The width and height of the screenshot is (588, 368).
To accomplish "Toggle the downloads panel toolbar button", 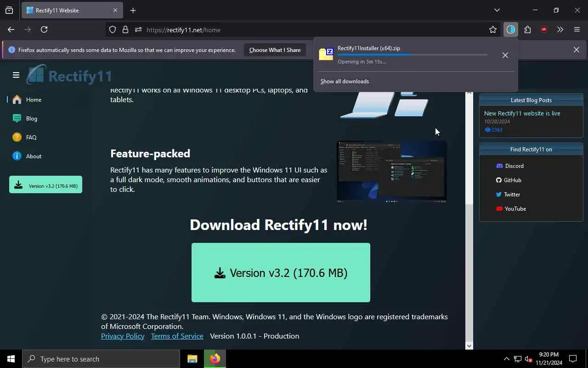I will (x=511, y=29).
